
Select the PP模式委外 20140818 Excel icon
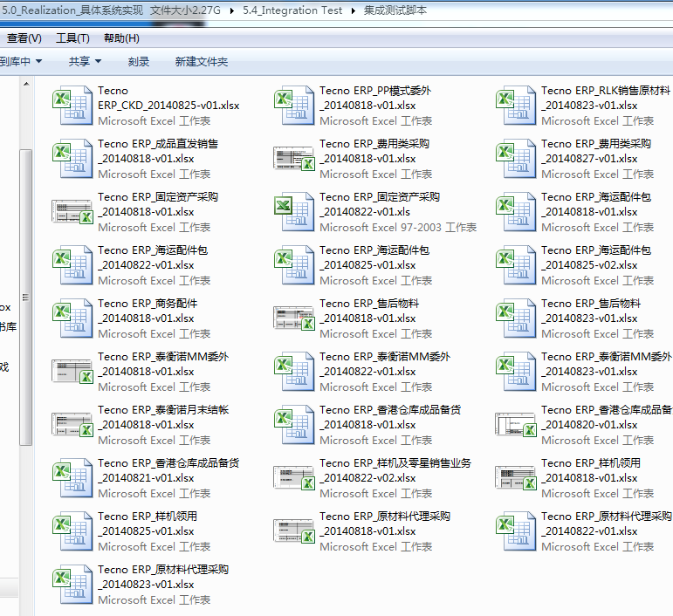[x=294, y=106]
